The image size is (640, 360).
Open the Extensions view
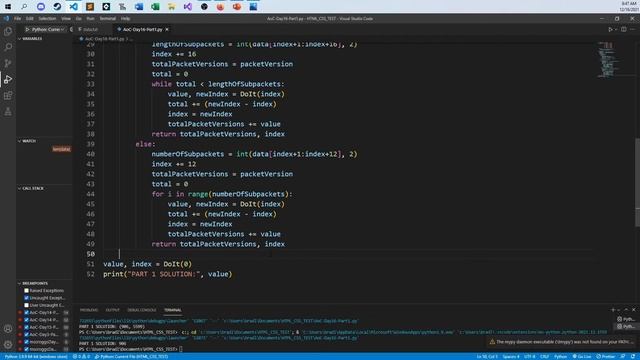[x=8, y=96]
